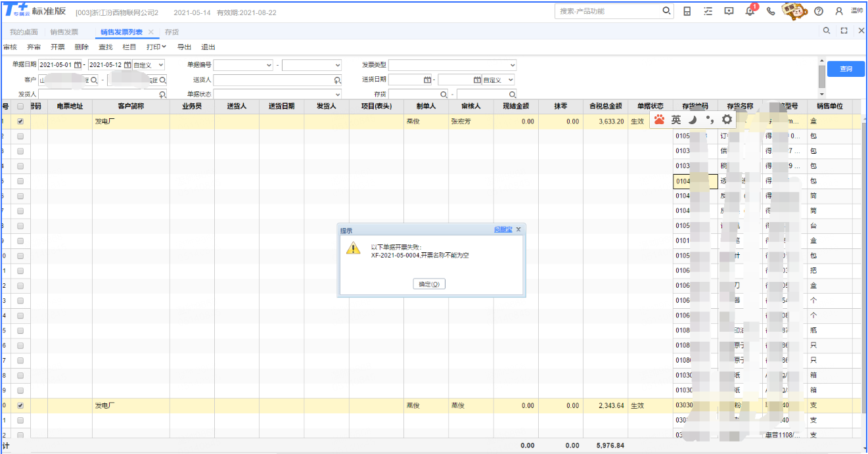Click the calculator icon in top bar

(x=687, y=11)
